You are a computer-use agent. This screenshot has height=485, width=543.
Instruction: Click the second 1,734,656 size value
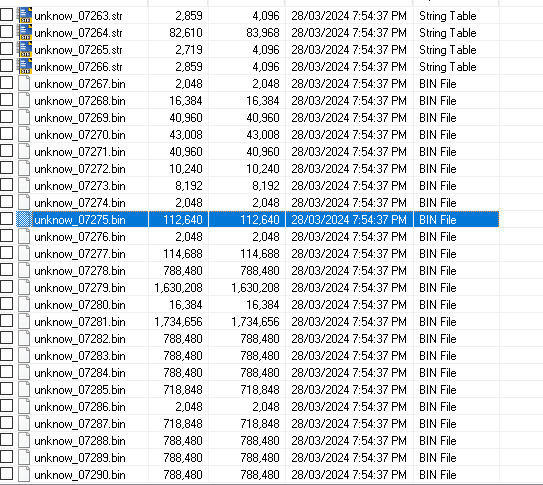point(255,322)
